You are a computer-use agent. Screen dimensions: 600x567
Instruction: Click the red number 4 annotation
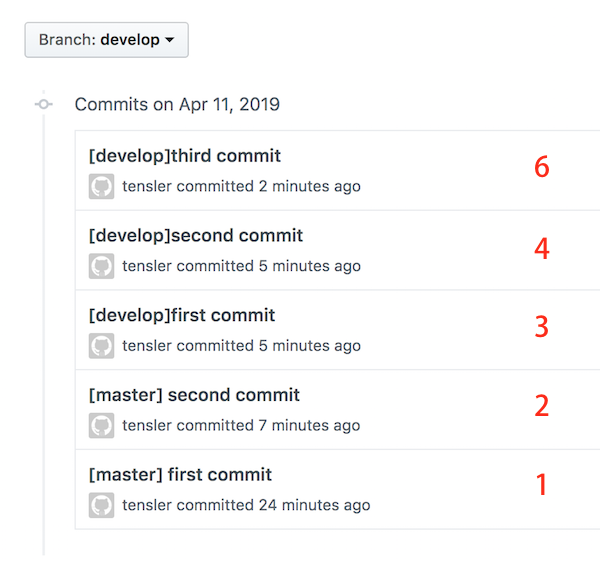coord(542,248)
